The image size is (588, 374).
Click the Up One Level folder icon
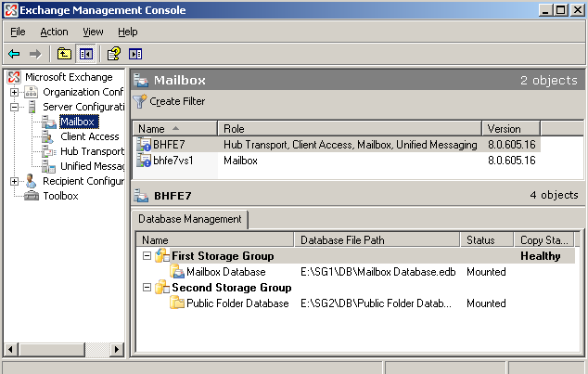tap(64, 54)
